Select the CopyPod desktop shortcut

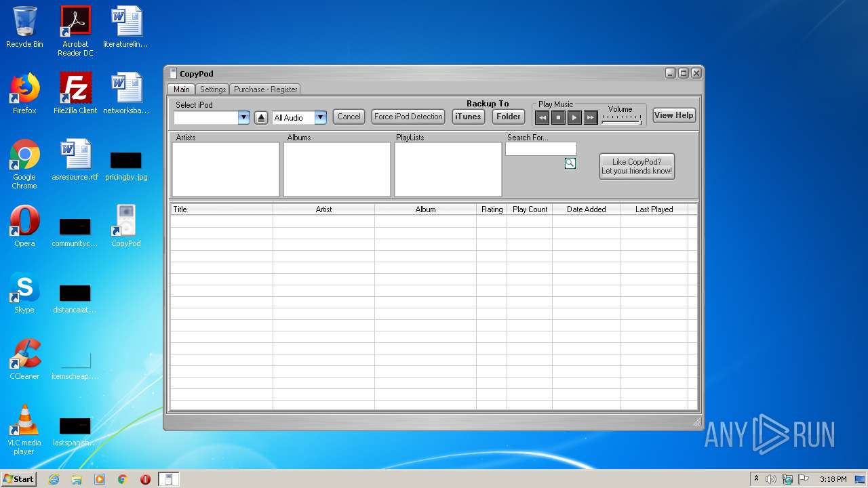pyautogui.click(x=126, y=226)
